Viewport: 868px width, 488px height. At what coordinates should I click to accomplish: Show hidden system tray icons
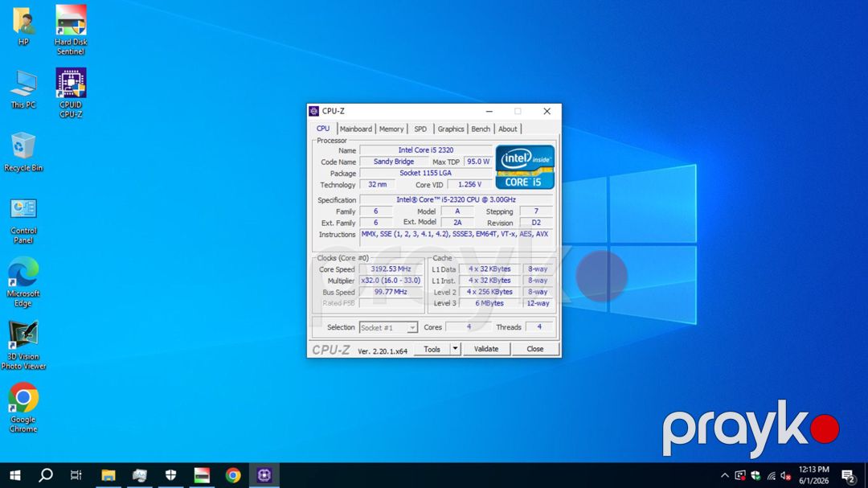click(x=725, y=475)
